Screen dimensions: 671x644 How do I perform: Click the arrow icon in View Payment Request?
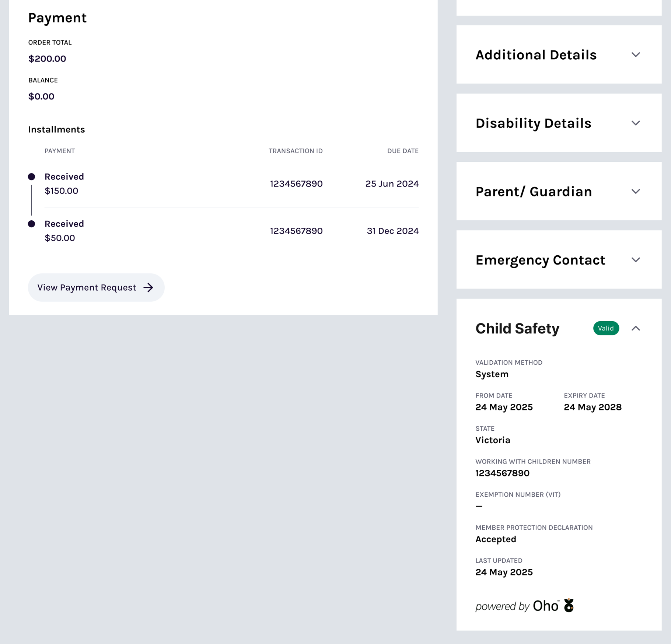[x=148, y=287]
